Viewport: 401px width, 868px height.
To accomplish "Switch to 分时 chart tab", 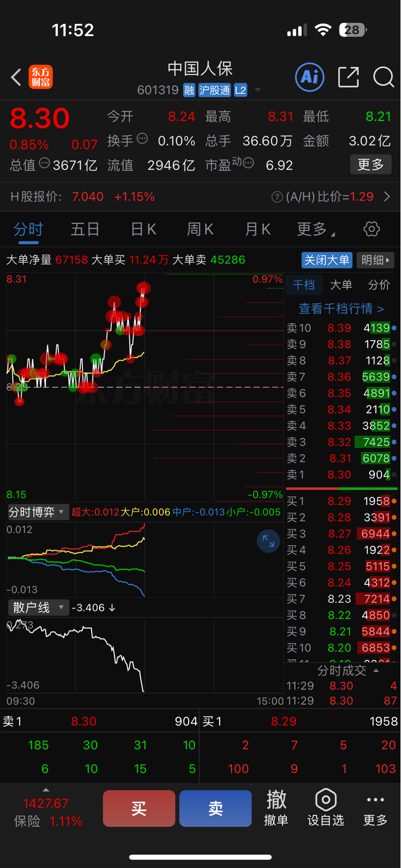I will pyautogui.click(x=28, y=229).
